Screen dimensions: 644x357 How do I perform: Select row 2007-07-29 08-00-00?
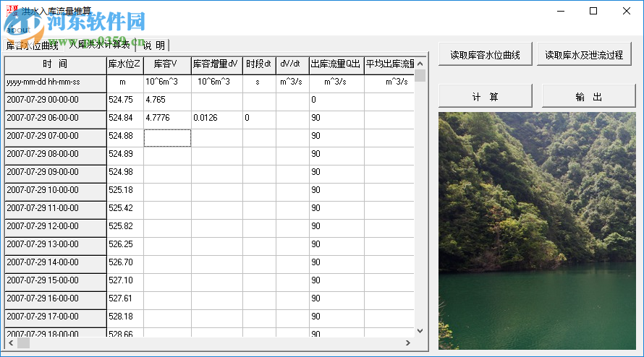[56, 155]
